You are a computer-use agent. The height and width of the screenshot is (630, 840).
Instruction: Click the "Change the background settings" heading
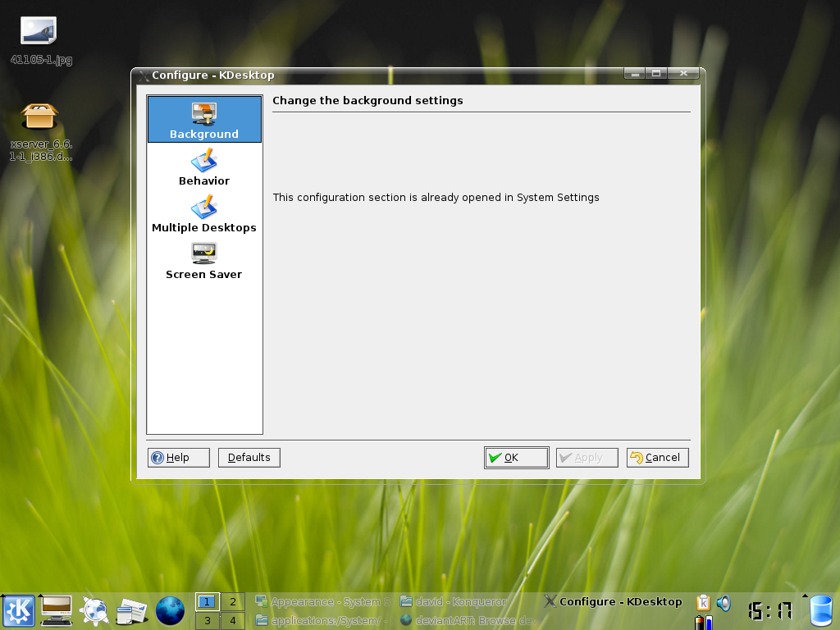(367, 101)
